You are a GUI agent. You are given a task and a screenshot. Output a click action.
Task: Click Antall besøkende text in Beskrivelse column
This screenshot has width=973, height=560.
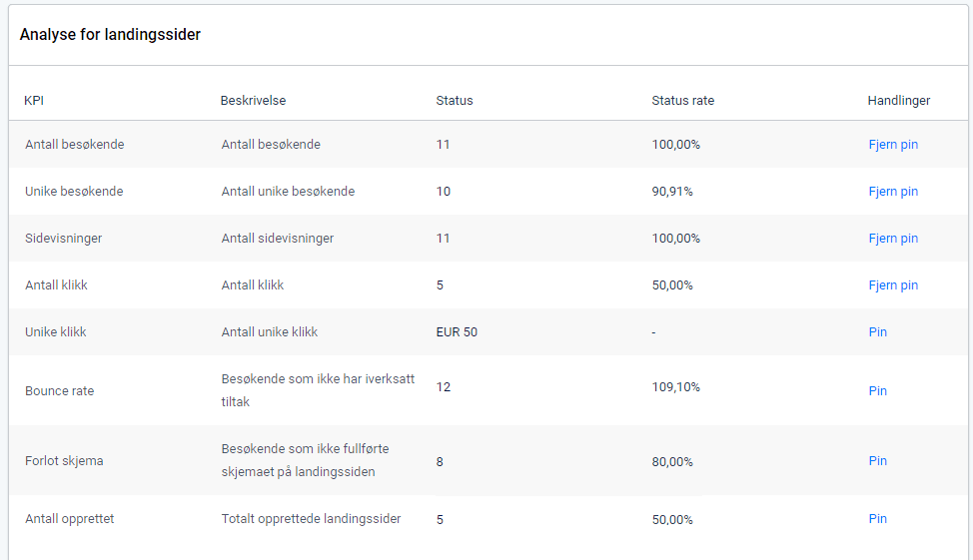pos(271,145)
